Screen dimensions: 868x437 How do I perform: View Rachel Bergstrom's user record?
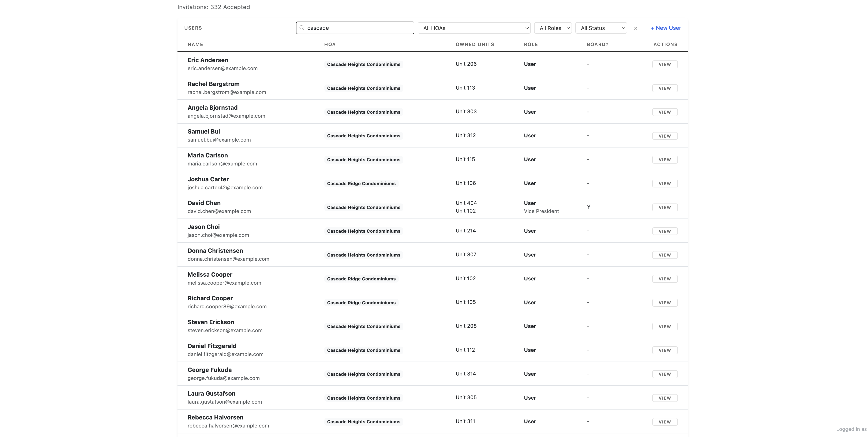pos(665,88)
